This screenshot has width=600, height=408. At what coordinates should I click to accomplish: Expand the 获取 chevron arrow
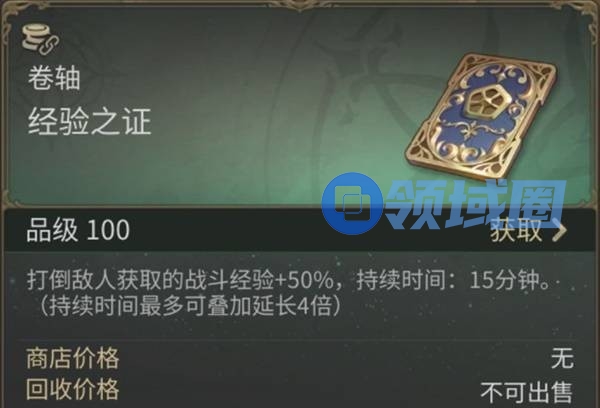(559, 231)
